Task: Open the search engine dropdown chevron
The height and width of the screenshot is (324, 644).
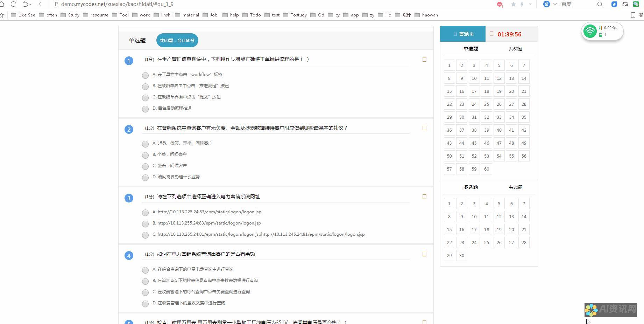Action: pos(555,4)
